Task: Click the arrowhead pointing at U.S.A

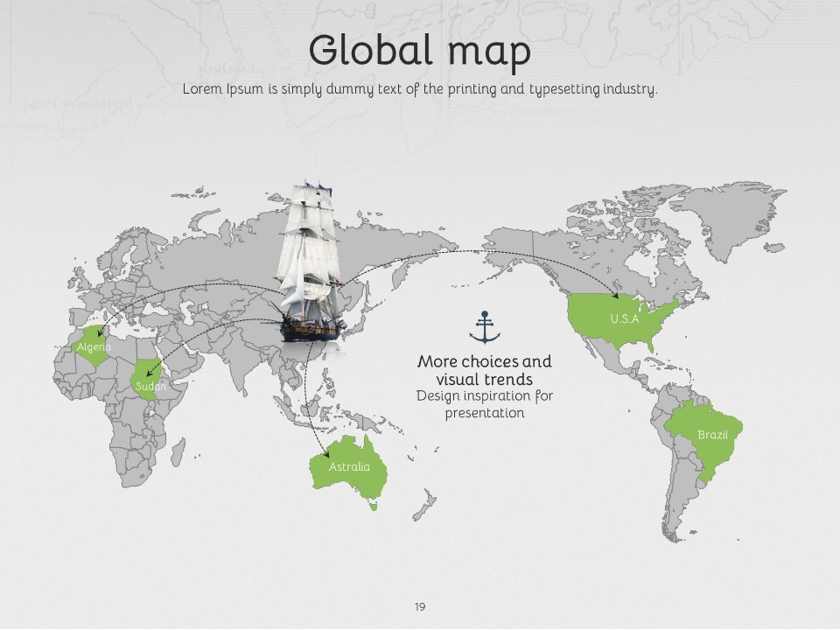Action: pyautogui.click(x=614, y=297)
